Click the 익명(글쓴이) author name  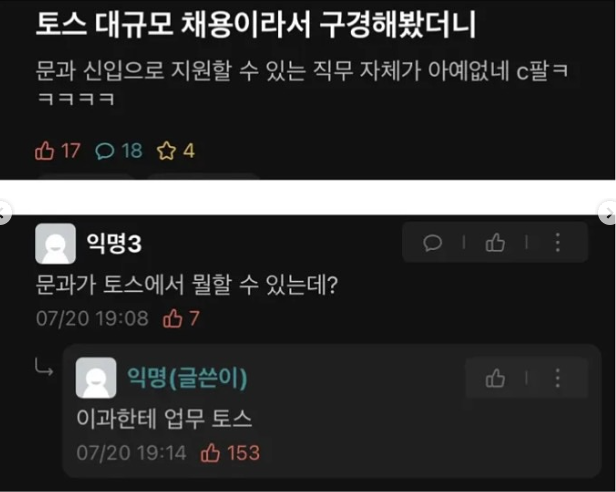tap(187, 378)
